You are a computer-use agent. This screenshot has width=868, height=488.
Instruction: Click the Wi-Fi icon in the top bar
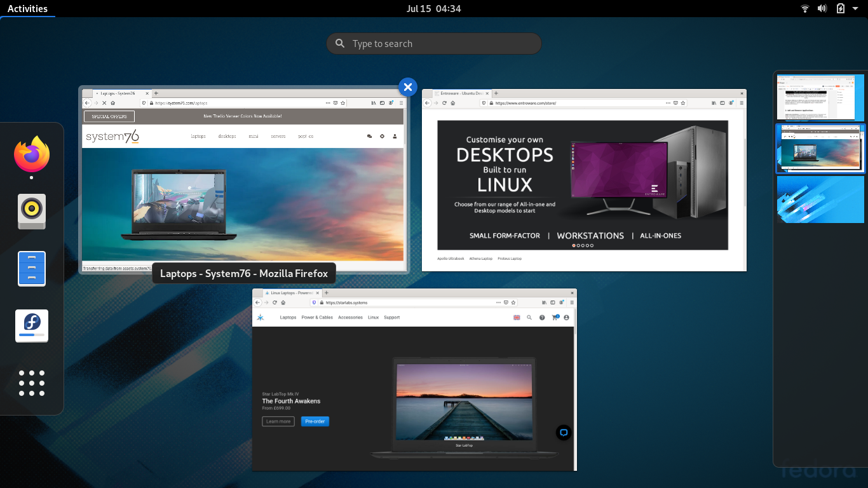click(x=805, y=9)
